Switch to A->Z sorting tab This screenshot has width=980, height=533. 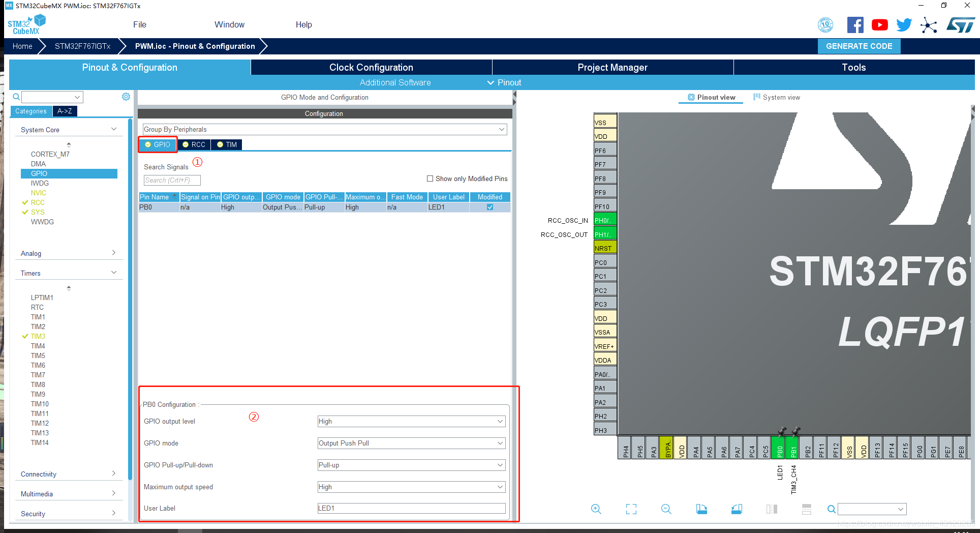(x=65, y=111)
